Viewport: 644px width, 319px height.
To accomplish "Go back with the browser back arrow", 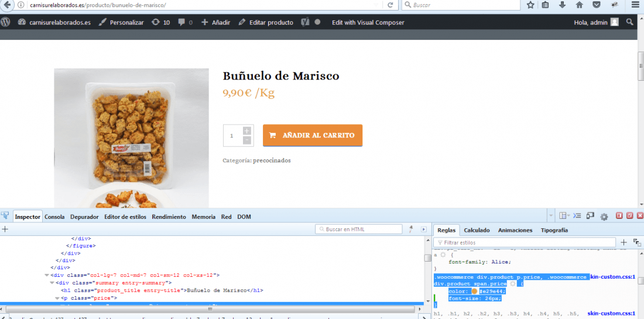I will tap(7, 5).
